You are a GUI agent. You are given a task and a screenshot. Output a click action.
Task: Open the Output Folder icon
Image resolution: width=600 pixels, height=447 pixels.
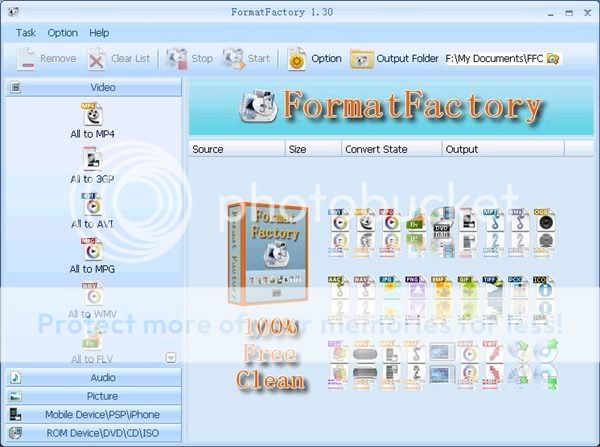(362, 59)
